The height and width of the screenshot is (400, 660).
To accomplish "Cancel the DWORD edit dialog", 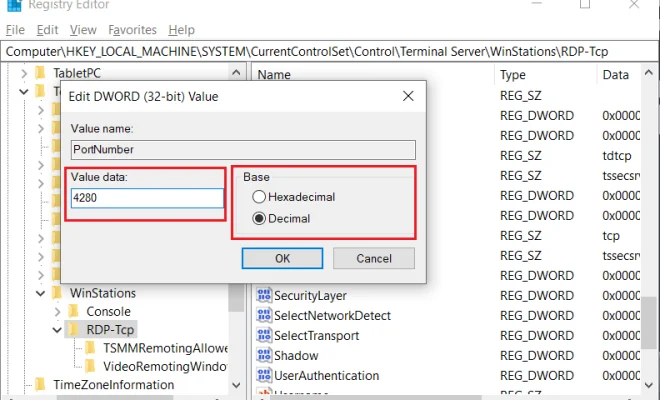I will coord(374,258).
